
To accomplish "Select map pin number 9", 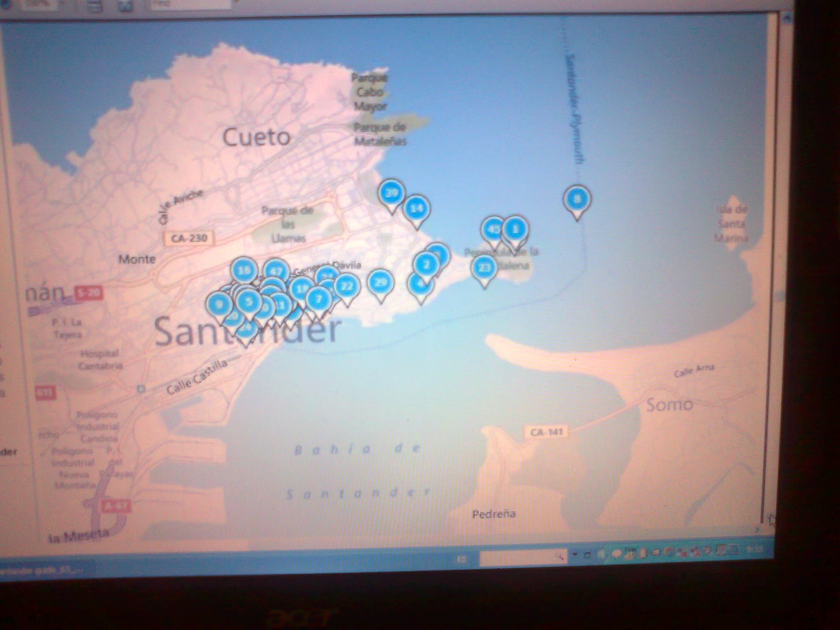I will (219, 304).
